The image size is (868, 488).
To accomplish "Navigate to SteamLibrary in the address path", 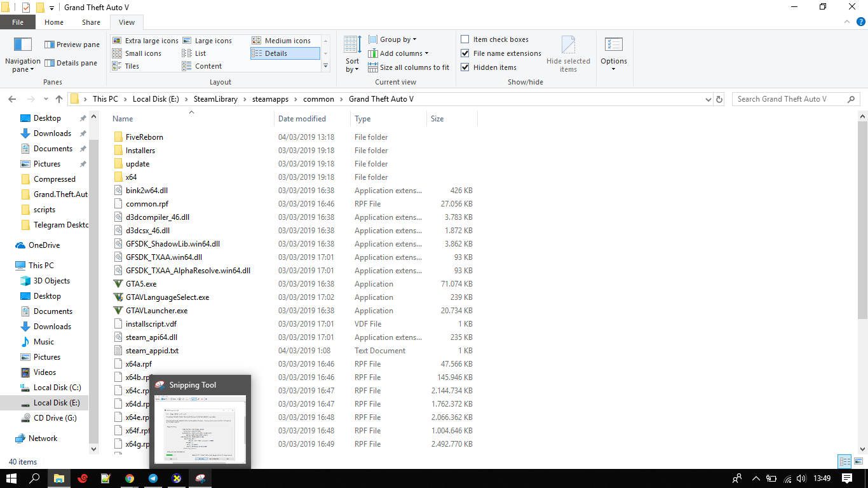I will click(215, 99).
